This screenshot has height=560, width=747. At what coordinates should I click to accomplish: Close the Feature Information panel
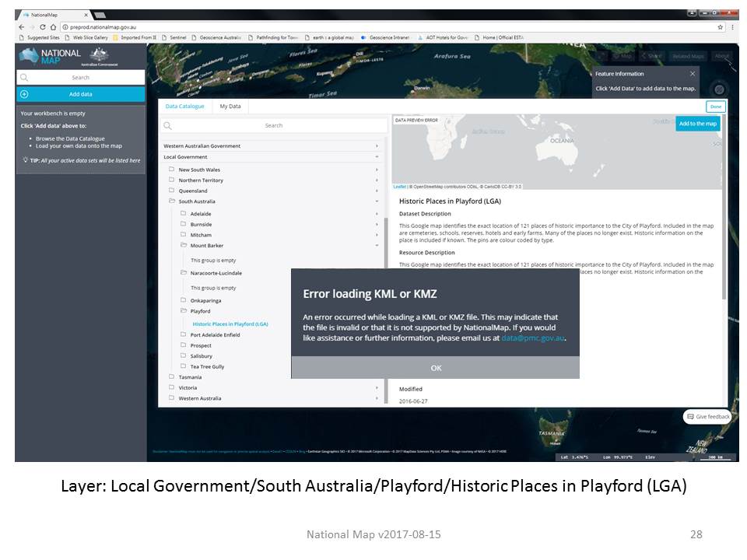coord(693,73)
